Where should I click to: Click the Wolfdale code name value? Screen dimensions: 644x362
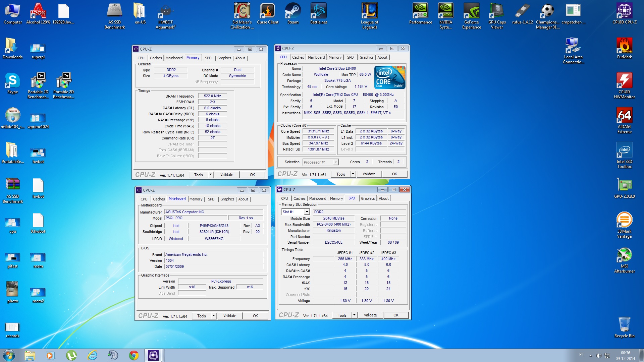321,74
